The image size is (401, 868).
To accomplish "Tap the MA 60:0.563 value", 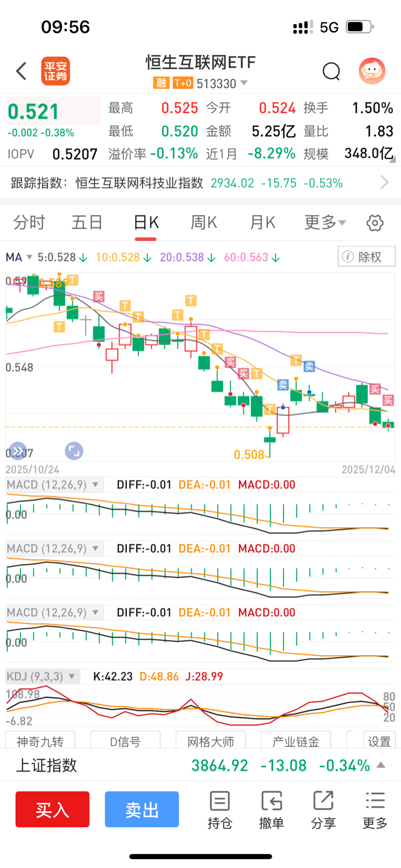I will click(x=246, y=257).
